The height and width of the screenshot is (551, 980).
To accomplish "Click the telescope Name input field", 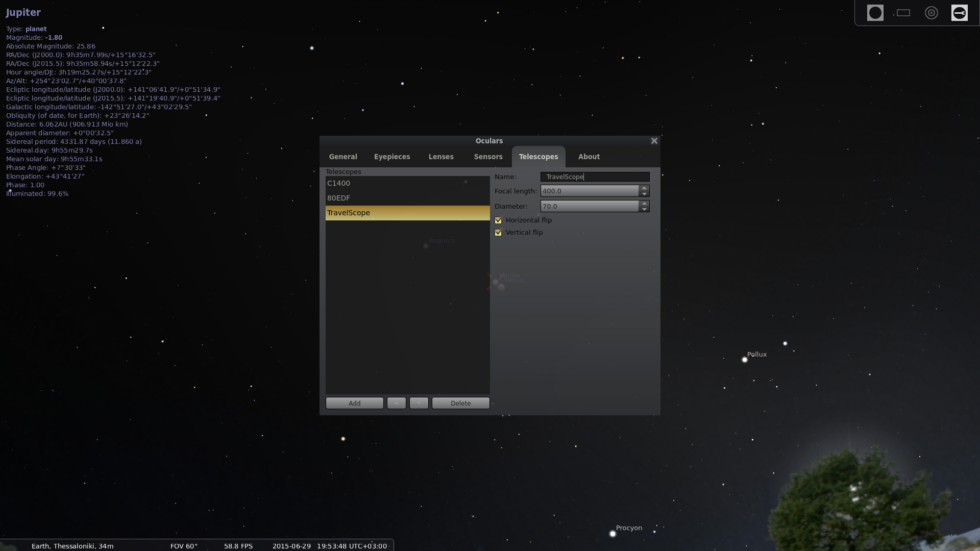I will [595, 177].
